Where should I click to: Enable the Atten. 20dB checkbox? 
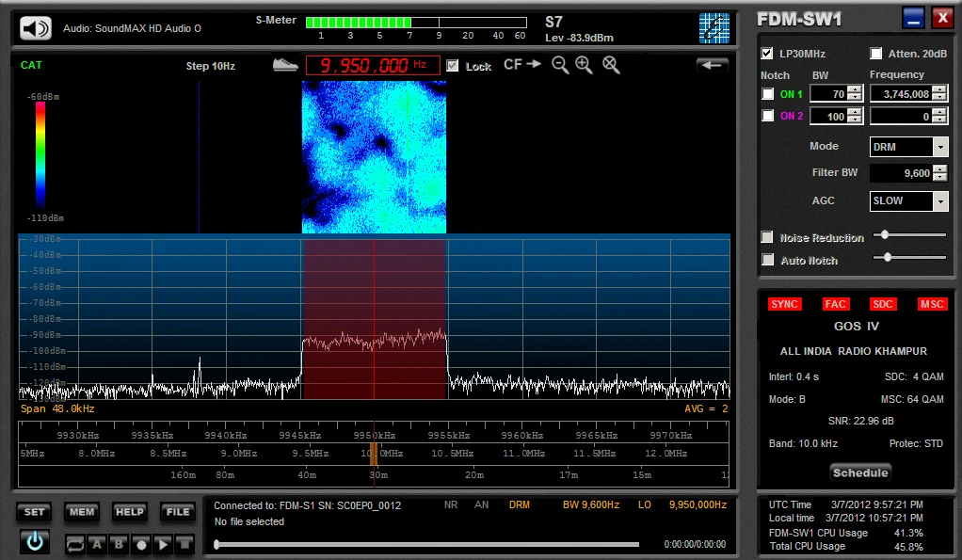point(876,54)
